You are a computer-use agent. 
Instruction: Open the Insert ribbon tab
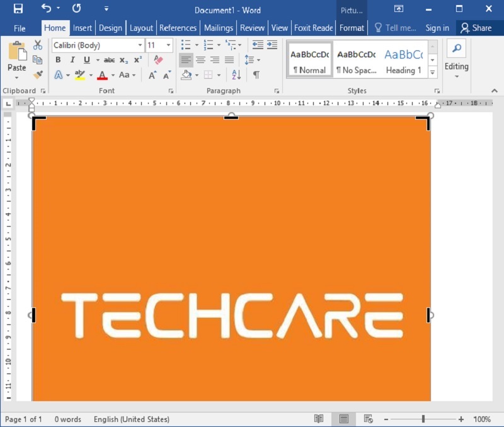82,28
